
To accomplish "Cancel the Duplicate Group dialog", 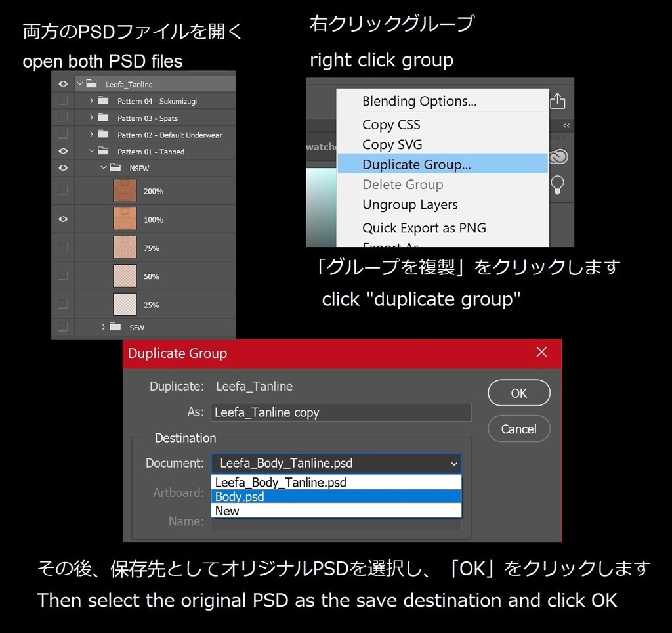I will pyautogui.click(x=518, y=429).
